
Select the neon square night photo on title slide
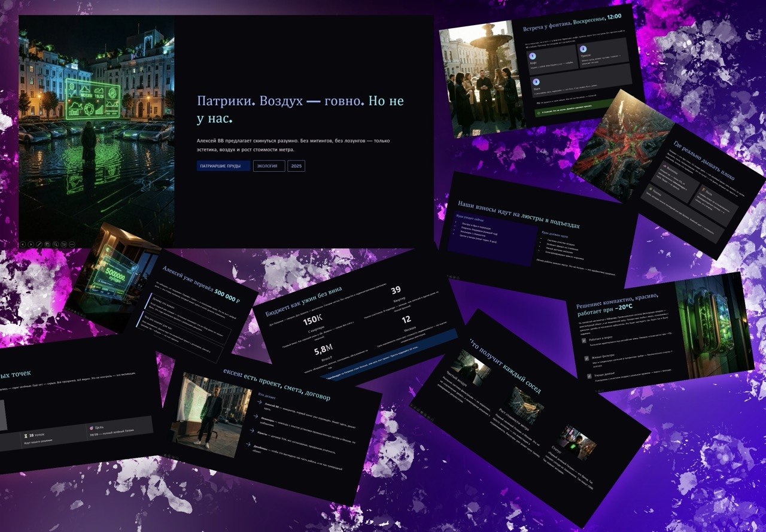96,130
